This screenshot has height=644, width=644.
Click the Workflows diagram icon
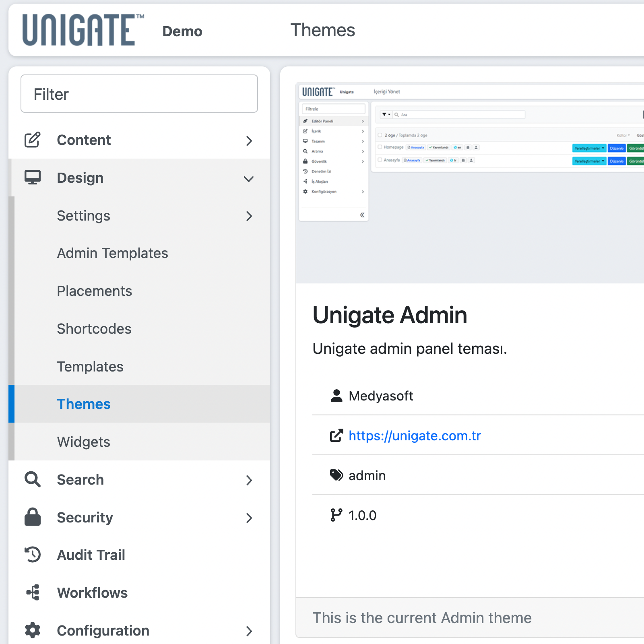pos(33,592)
